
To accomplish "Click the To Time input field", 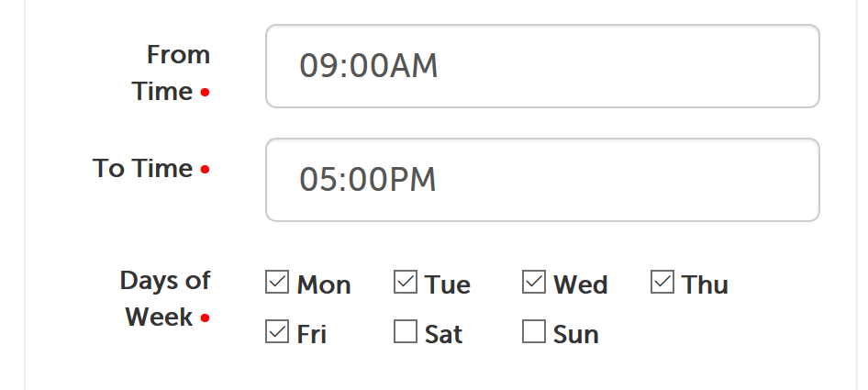I will click(x=541, y=180).
